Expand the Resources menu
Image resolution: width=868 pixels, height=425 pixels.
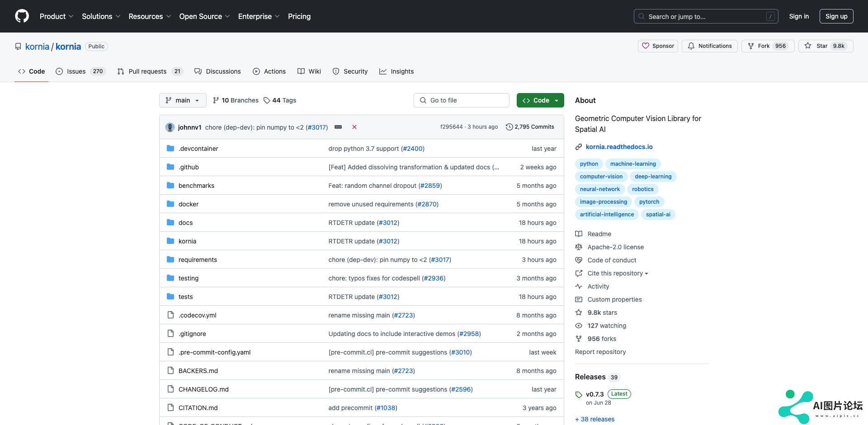tap(150, 16)
